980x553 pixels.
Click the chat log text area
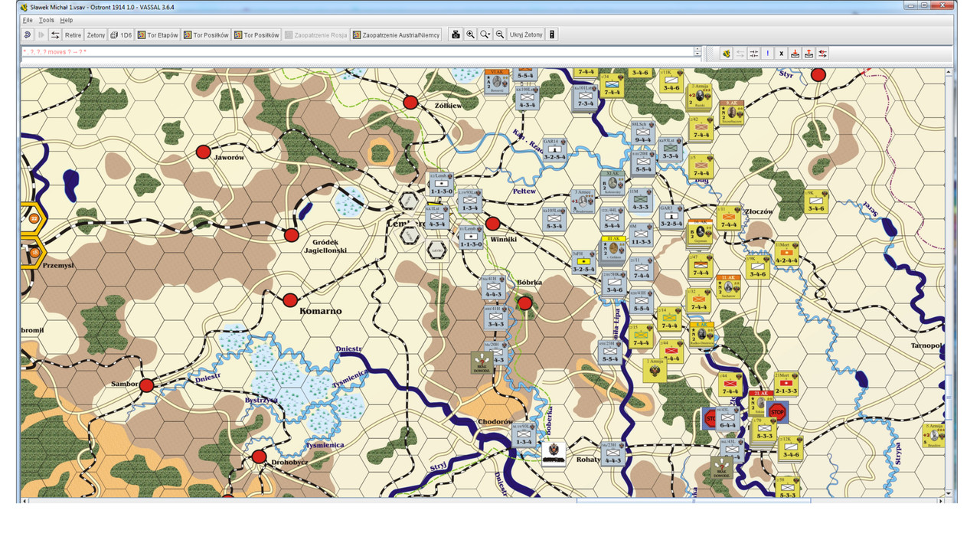pyautogui.click(x=358, y=52)
